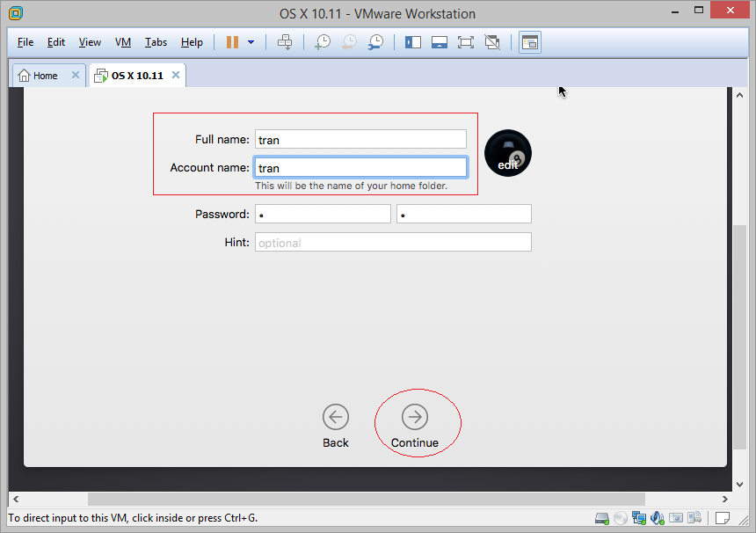Screen dimensions: 756x533
Task: Toggle the library sidebar view icon
Action: point(413,42)
